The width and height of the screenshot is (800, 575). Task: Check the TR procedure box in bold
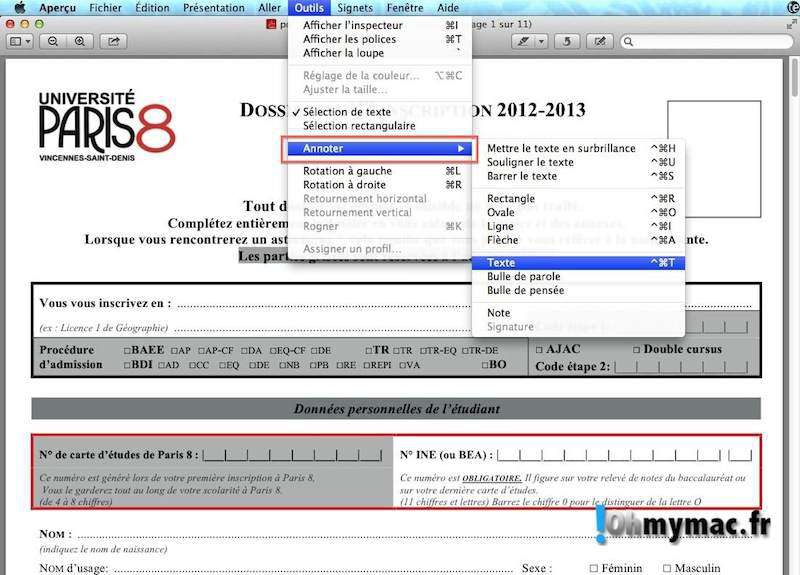[x=369, y=351]
